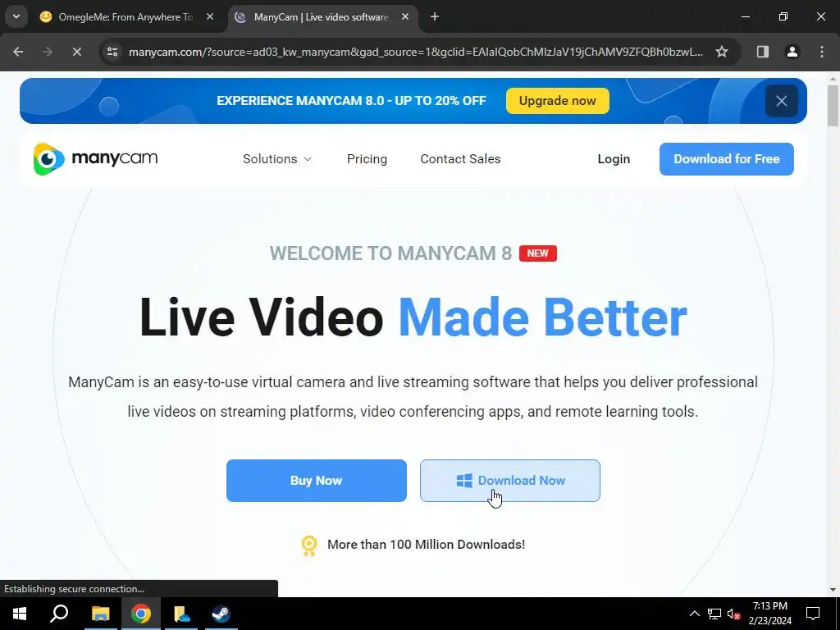The width and height of the screenshot is (840, 630).
Task: Open the Contact Sales page
Action: pos(460,158)
